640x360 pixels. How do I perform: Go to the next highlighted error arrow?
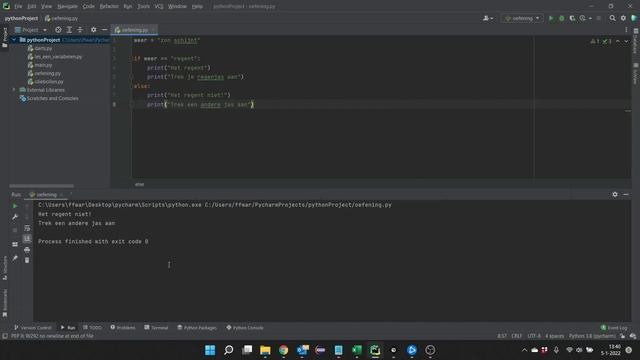tap(626, 41)
